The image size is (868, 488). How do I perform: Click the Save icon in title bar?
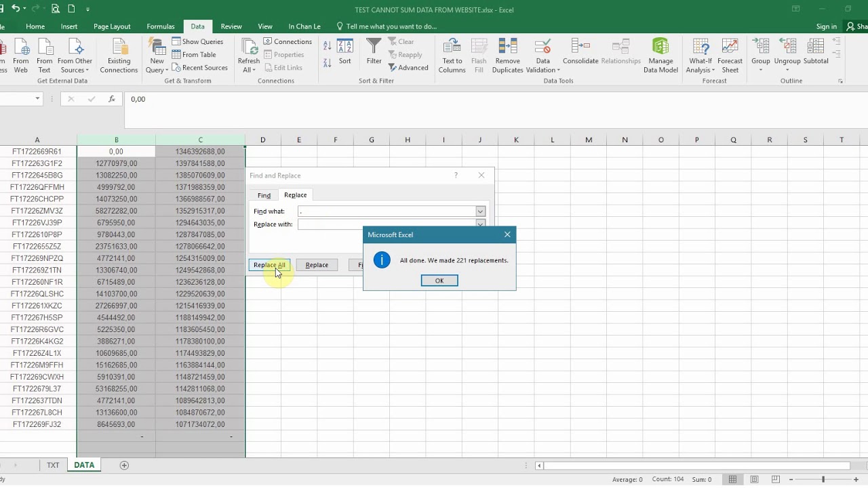pos(1,9)
